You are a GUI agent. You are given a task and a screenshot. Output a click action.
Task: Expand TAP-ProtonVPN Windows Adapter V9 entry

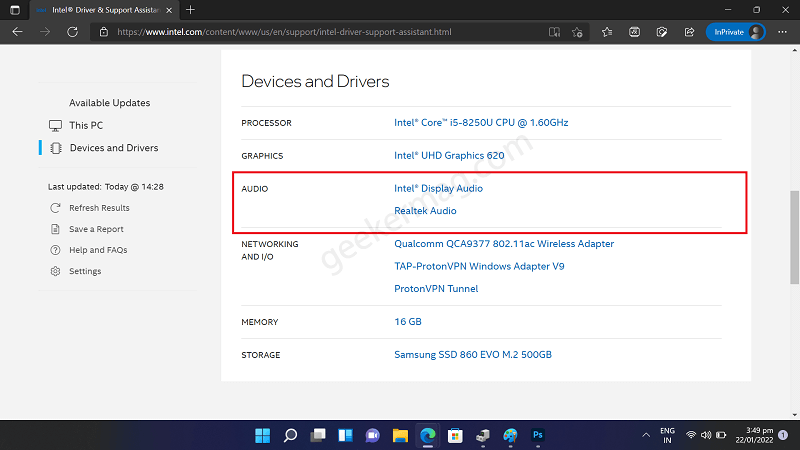(x=479, y=266)
